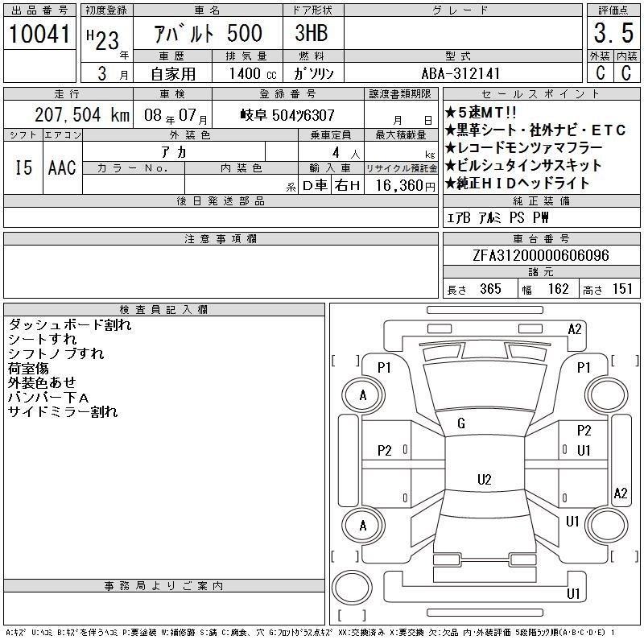This screenshot has width=644, height=644.
Task: Click the サイドミラー割れ inspector note
Action: tap(63, 412)
